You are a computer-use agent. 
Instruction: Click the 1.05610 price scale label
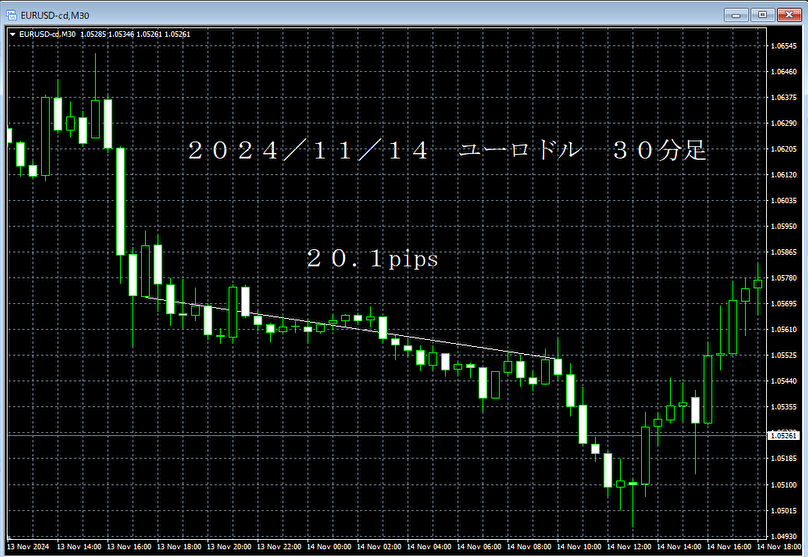point(783,329)
